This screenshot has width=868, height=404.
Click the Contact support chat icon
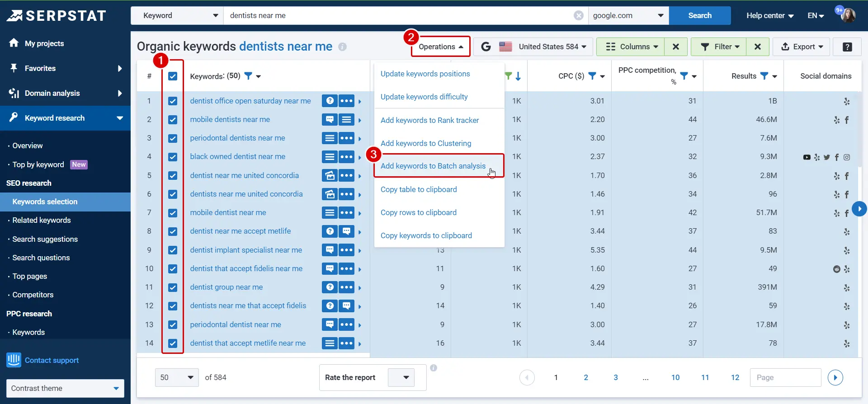14,360
